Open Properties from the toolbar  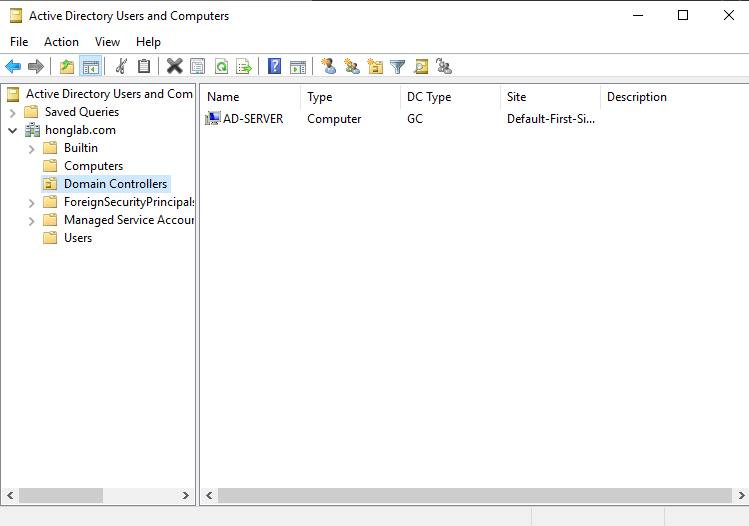click(198, 66)
